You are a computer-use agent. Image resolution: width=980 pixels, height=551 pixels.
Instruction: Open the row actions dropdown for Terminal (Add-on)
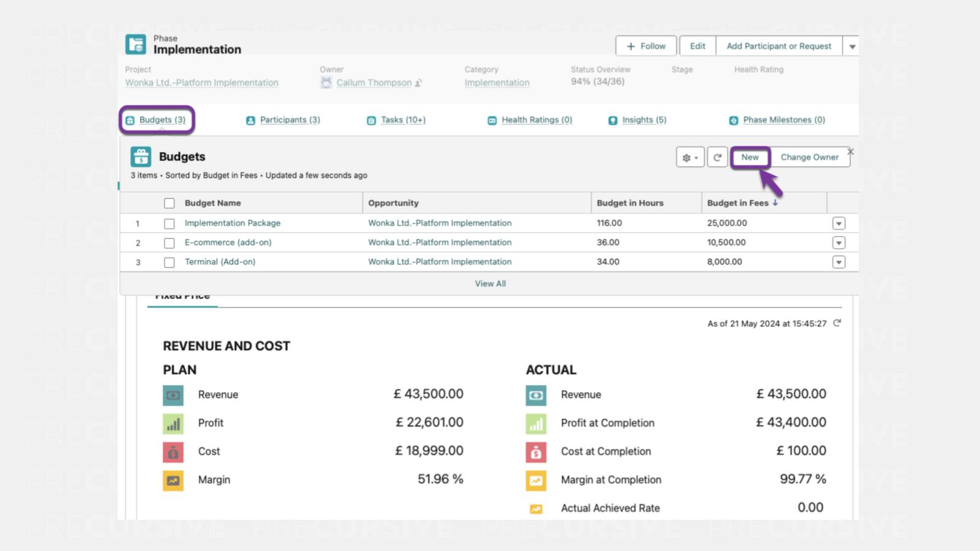click(839, 262)
